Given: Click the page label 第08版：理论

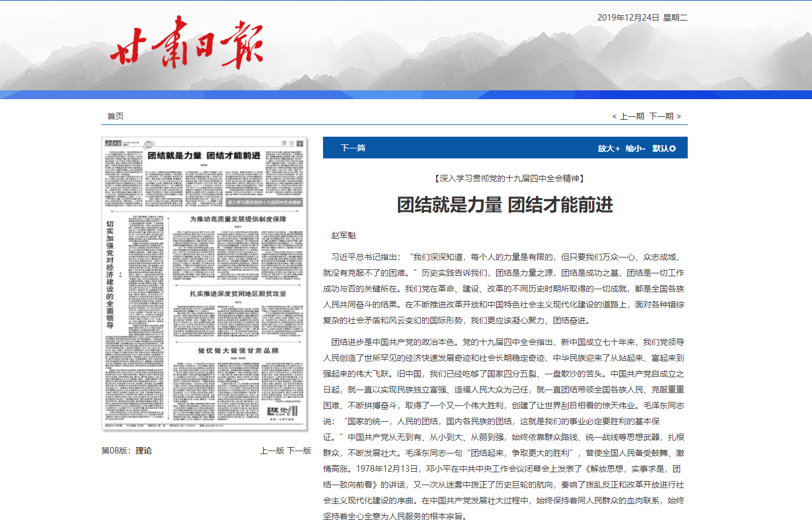Looking at the screenshot, I should (x=127, y=451).
